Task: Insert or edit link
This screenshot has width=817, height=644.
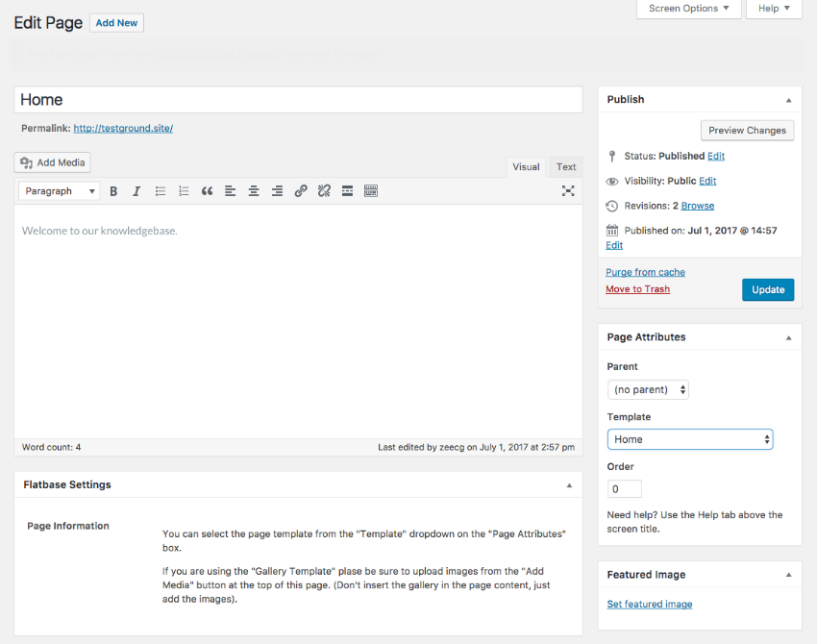Action: pyautogui.click(x=301, y=191)
